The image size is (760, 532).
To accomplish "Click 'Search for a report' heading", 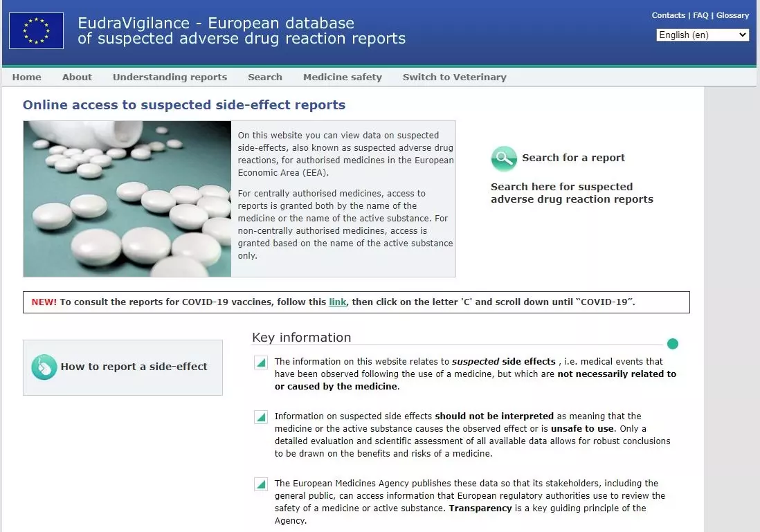I will coord(573,158).
